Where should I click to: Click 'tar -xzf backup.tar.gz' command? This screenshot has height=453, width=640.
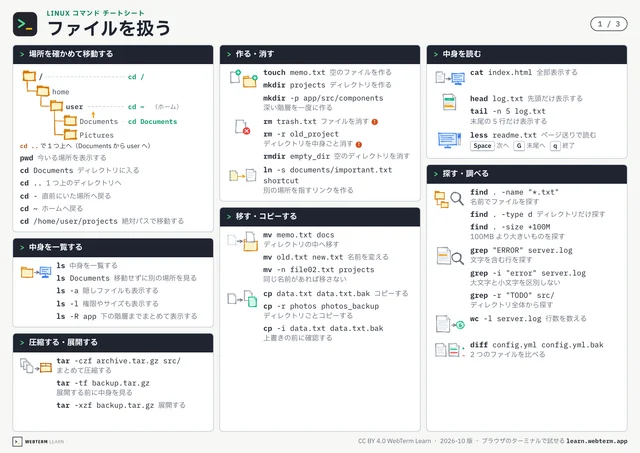click(x=105, y=405)
